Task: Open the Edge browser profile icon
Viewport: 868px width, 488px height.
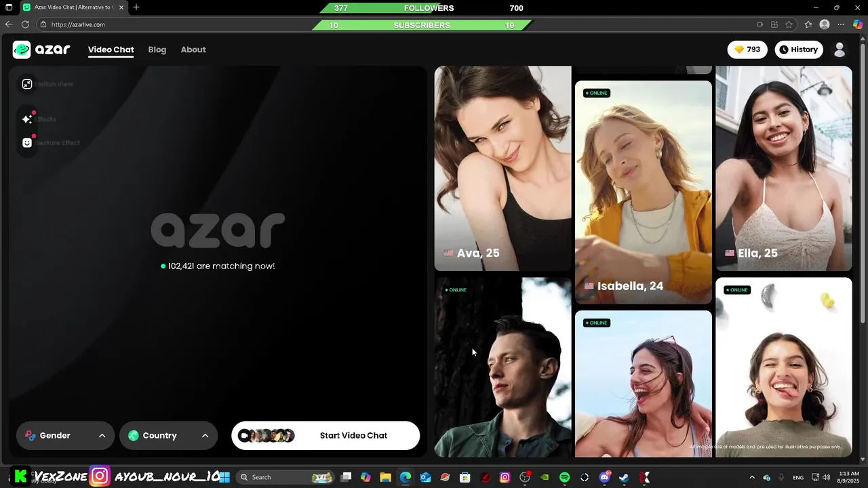Action: 825,24
